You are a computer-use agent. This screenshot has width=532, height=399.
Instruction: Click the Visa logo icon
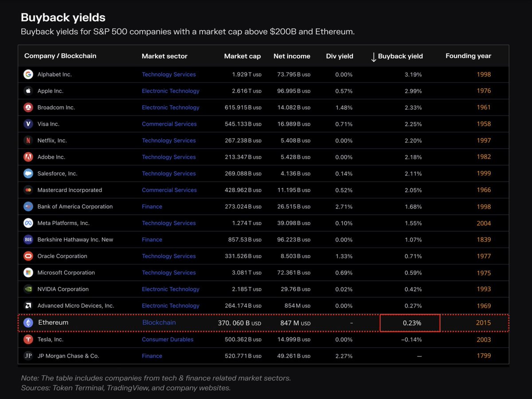coord(28,124)
